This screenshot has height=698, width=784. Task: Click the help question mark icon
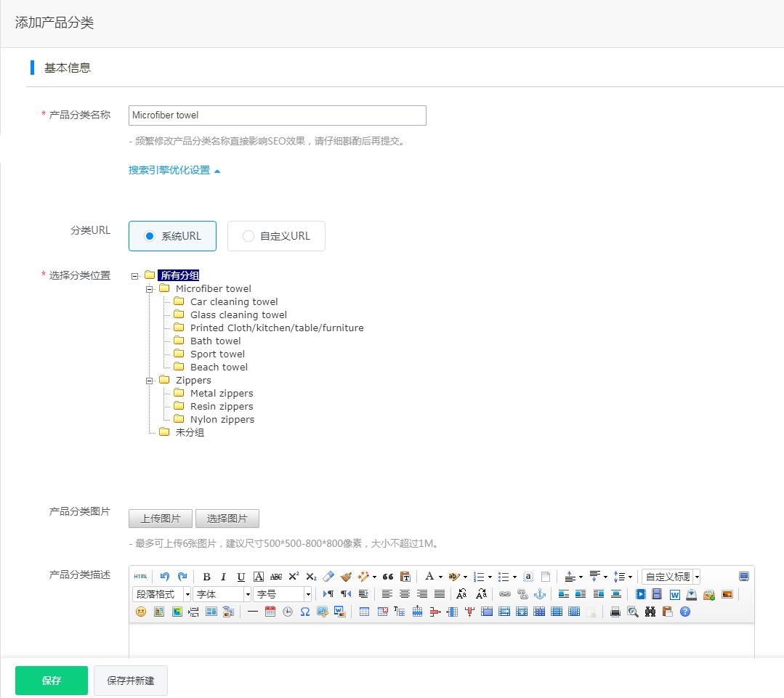[x=684, y=612]
